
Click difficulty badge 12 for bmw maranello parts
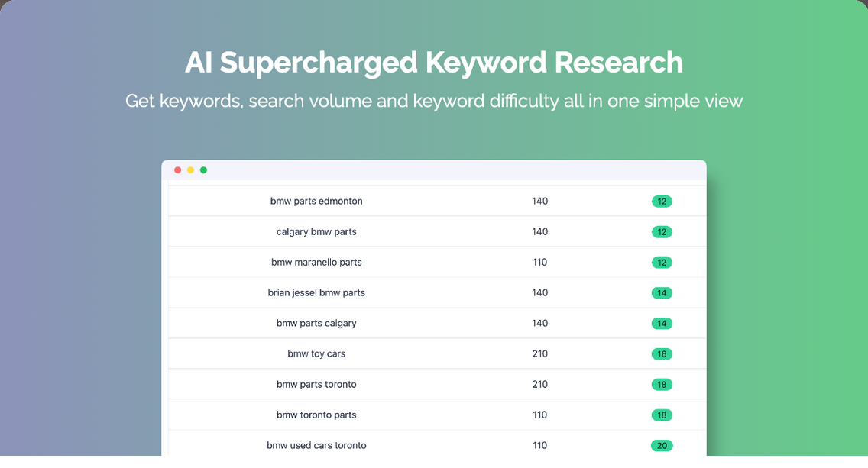[662, 262]
